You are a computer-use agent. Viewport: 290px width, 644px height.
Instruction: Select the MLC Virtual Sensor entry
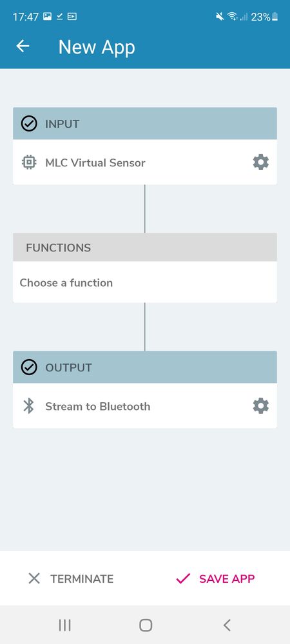[144, 162]
